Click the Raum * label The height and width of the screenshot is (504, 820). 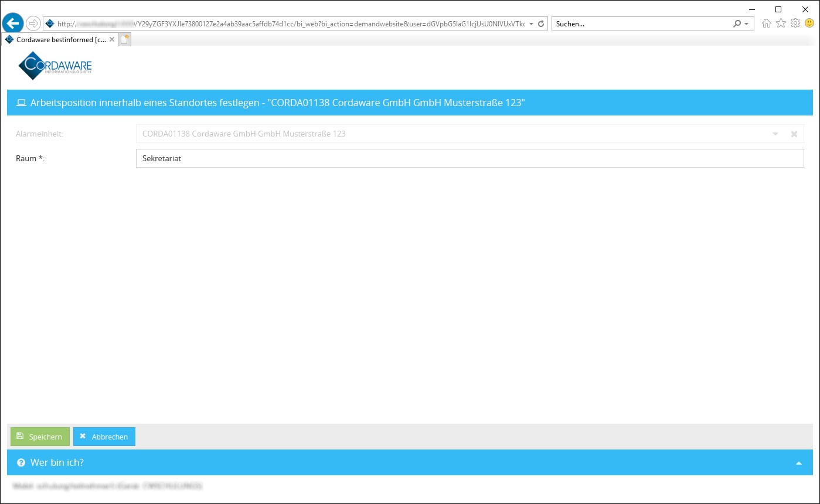(x=30, y=158)
